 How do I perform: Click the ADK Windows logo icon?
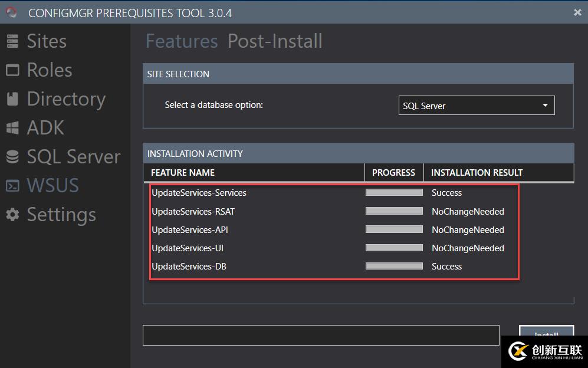(12, 128)
